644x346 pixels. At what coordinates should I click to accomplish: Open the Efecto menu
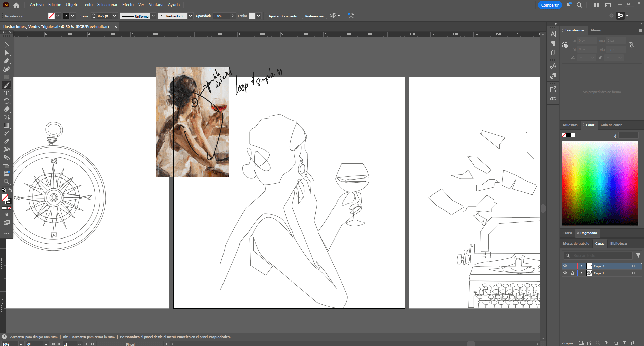pyautogui.click(x=128, y=5)
